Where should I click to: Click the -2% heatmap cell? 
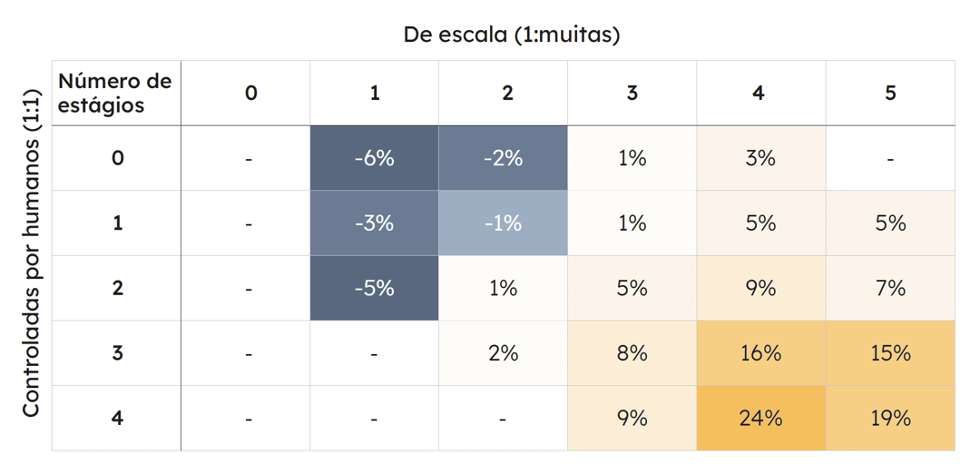pyautogui.click(x=503, y=158)
